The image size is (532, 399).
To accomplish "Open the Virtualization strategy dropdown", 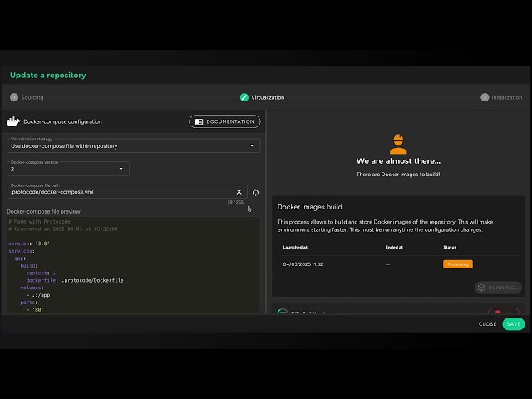I will coord(134,145).
